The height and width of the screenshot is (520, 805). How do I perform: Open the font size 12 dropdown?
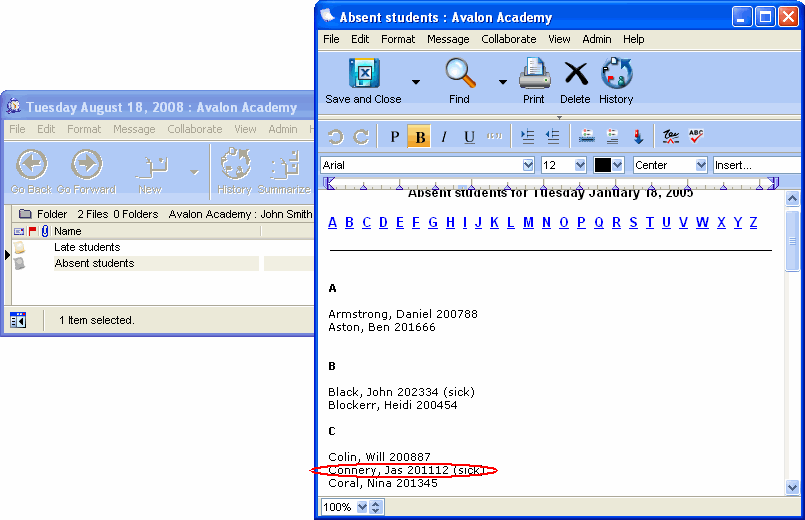coord(579,165)
